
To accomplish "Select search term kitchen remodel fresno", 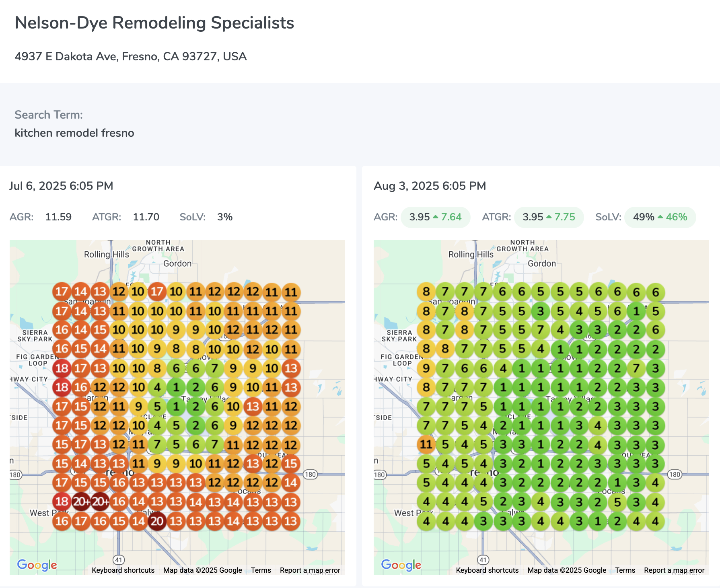I will coord(74,133).
